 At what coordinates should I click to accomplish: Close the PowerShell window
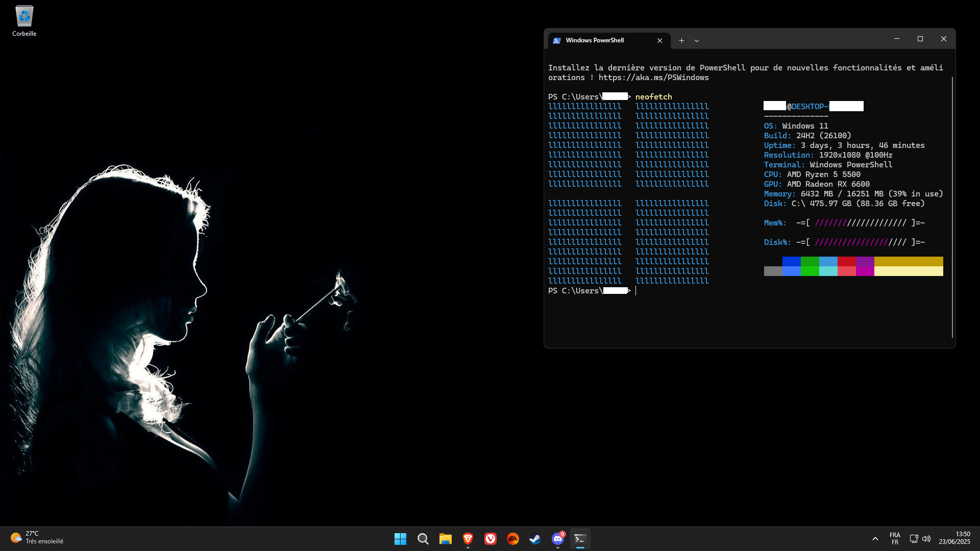[943, 39]
